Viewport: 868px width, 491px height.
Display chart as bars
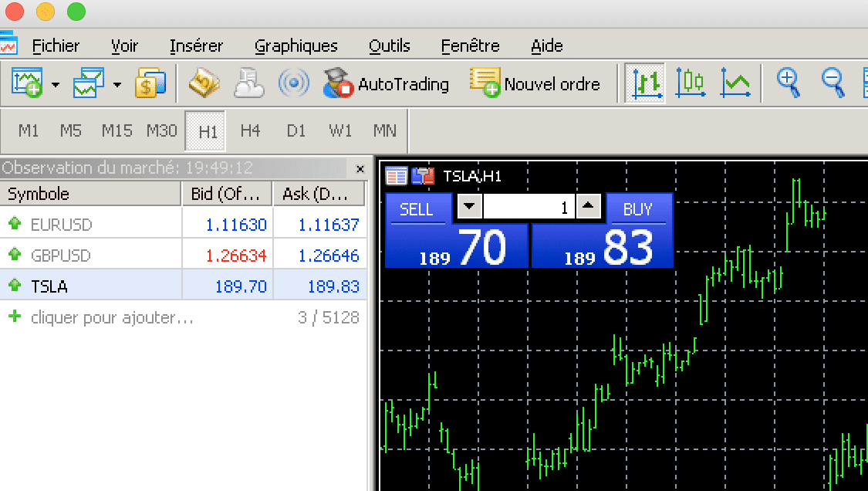tap(644, 83)
